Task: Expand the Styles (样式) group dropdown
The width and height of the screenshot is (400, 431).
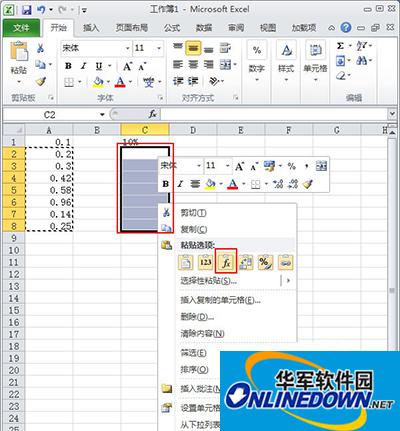Action: tap(286, 80)
